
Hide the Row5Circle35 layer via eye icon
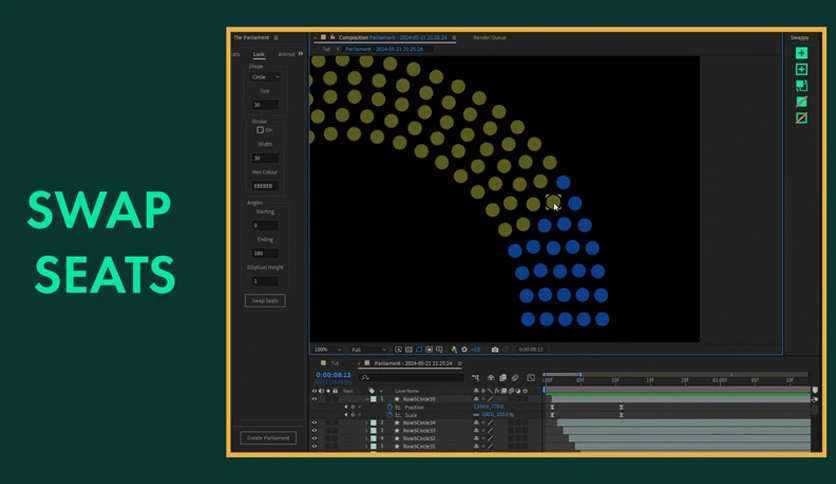[315, 399]
